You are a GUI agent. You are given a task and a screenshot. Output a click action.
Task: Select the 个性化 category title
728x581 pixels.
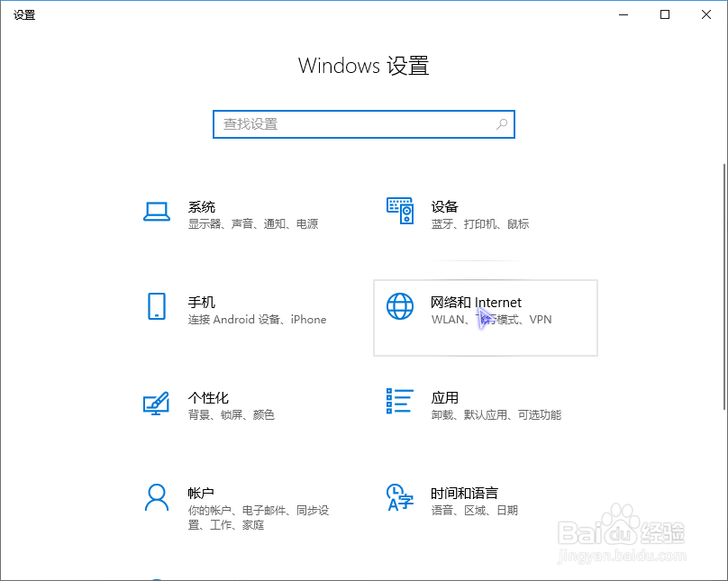point(208,398)
